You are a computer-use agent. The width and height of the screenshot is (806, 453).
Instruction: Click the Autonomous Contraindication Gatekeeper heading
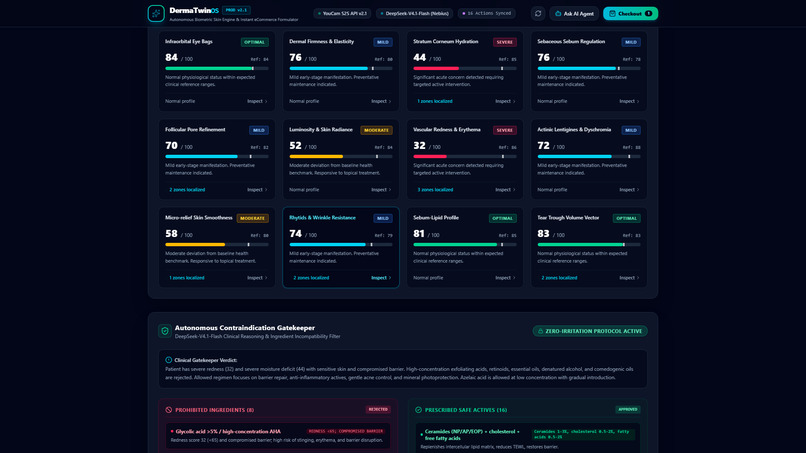point(245,328)
